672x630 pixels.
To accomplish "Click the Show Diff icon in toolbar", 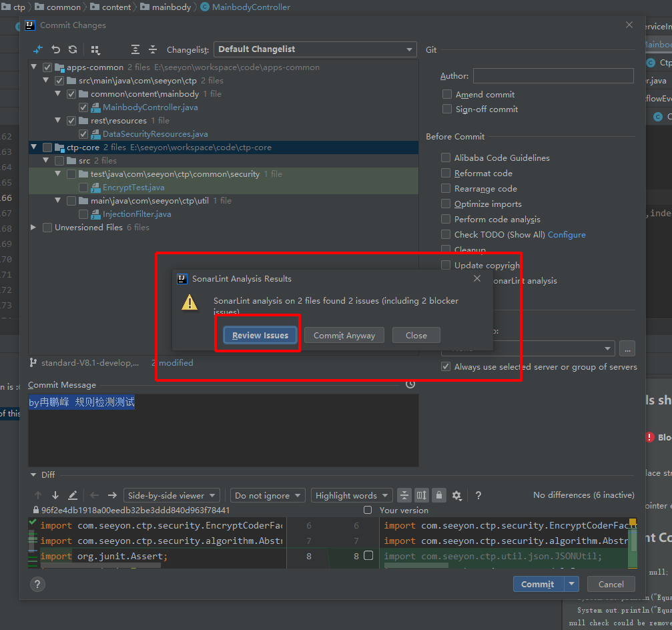I will pyautogui.click(x=38, y=49).
